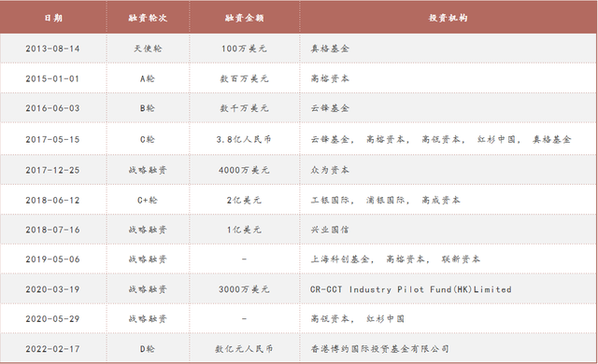Select the 投资机构 column header

click(x=448, y=18)
